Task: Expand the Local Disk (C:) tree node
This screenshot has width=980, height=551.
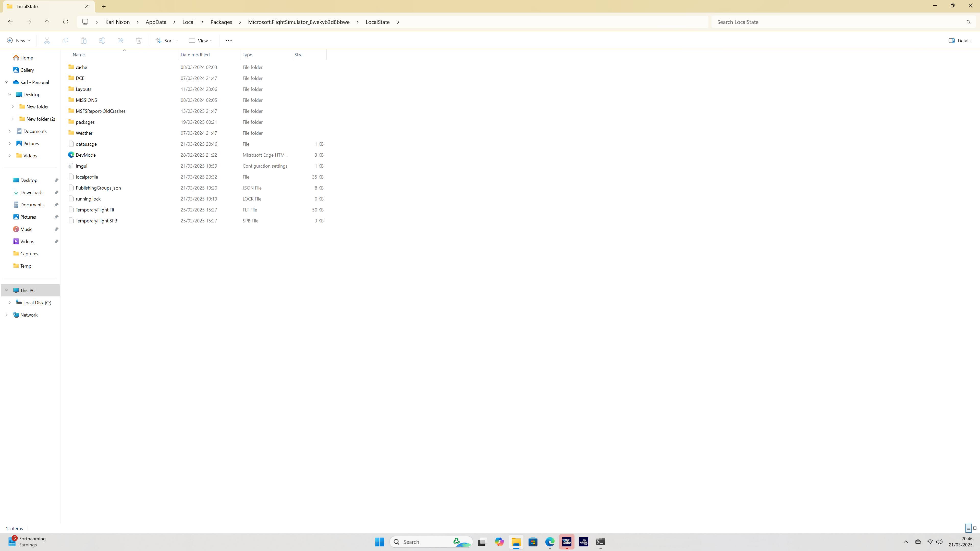Action: tap(9, 303)
